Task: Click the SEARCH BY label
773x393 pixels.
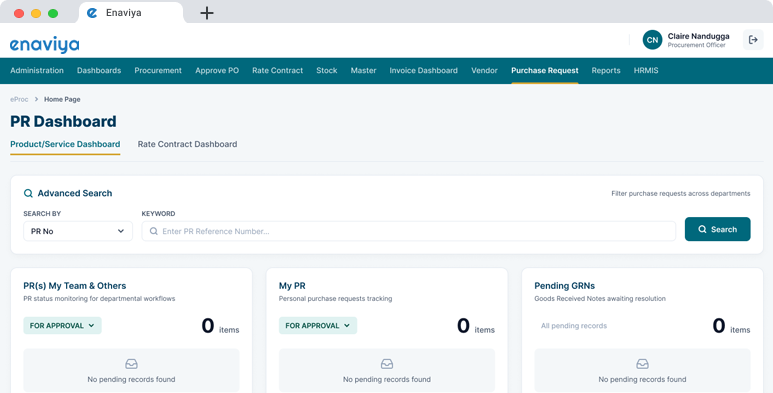Action: [42, 214]
